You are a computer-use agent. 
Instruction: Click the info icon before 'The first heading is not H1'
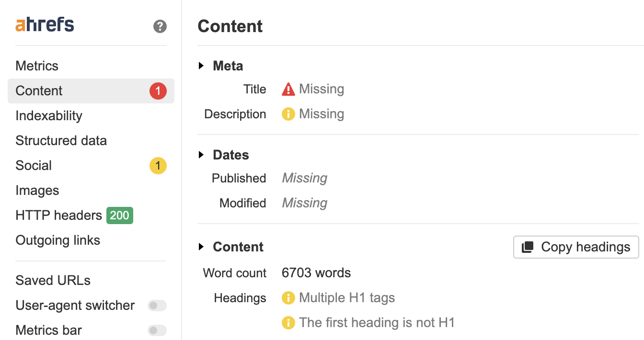[x=288, y=322]
